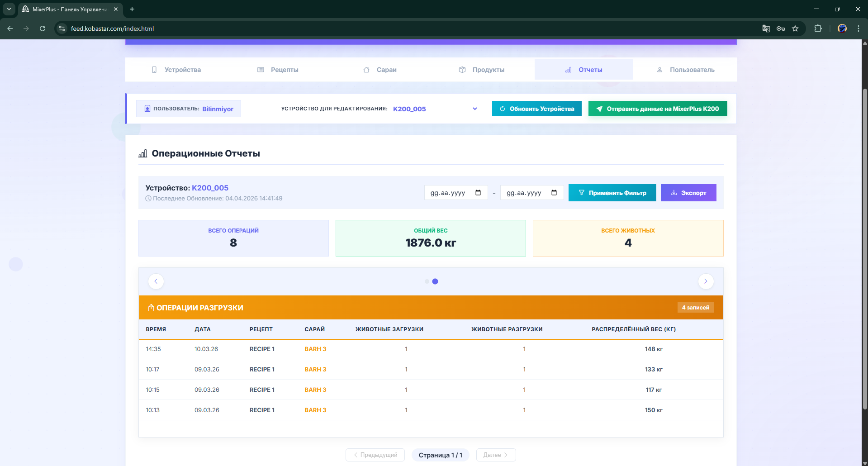
Task: Open the browser tab search dropdown
Action: [9, 9]
